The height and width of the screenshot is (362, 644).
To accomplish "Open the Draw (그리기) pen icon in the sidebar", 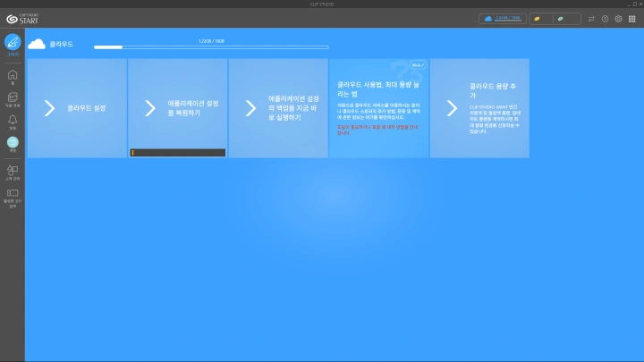I will tap(13, 42).
